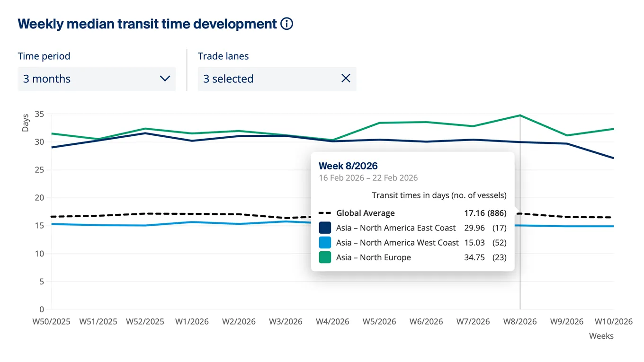
Task: Click the W5/2026 axis label
Action: [x=379, y=321]
